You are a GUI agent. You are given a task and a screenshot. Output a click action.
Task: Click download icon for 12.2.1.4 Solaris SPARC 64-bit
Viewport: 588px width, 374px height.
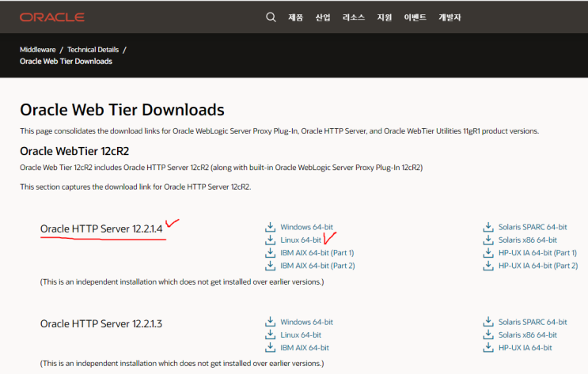488,227
